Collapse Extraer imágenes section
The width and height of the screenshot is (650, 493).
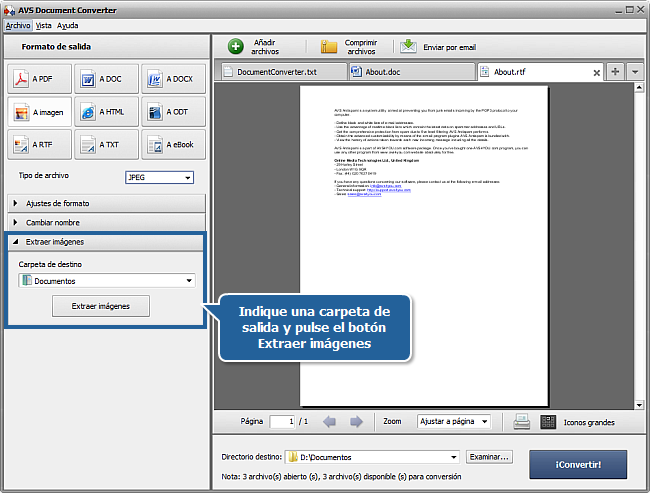106,242
